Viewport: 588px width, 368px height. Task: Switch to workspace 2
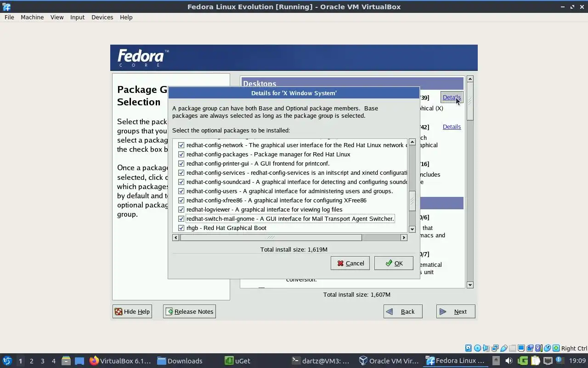pos(31,361)
